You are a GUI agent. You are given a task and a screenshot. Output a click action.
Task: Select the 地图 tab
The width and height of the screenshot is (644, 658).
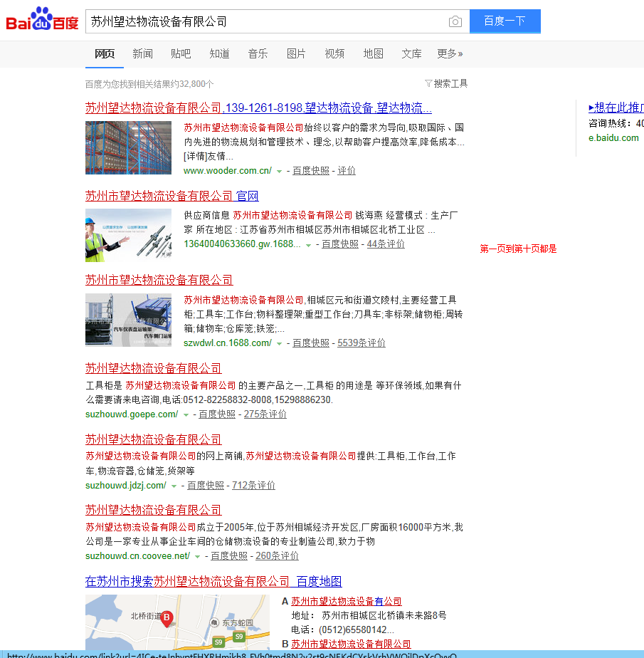click(373, 53)
